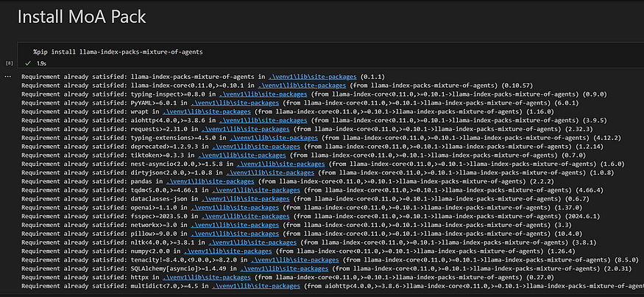The height and width of the screenshot is (297, 644).
Task: Open the output ellipsis menu
Action: [7, 77]
